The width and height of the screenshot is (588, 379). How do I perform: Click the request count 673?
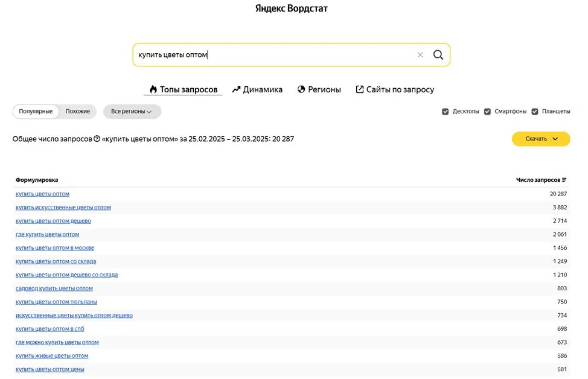562,342
